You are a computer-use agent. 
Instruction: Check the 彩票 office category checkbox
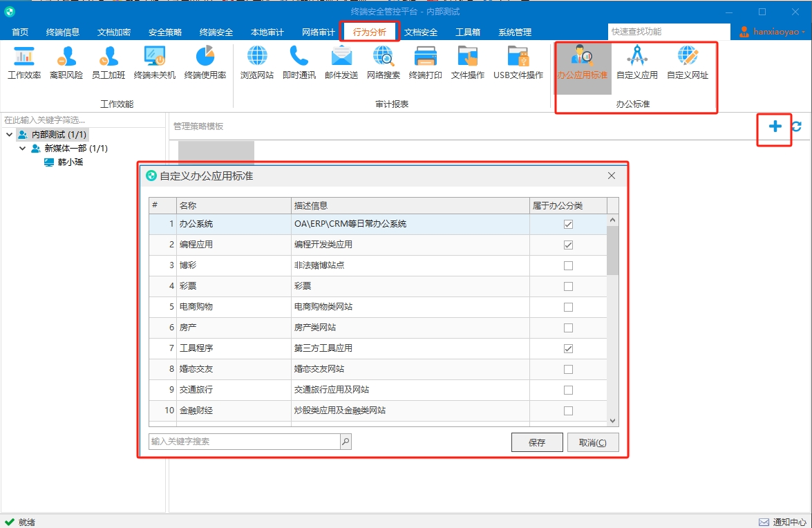[568, 286]
